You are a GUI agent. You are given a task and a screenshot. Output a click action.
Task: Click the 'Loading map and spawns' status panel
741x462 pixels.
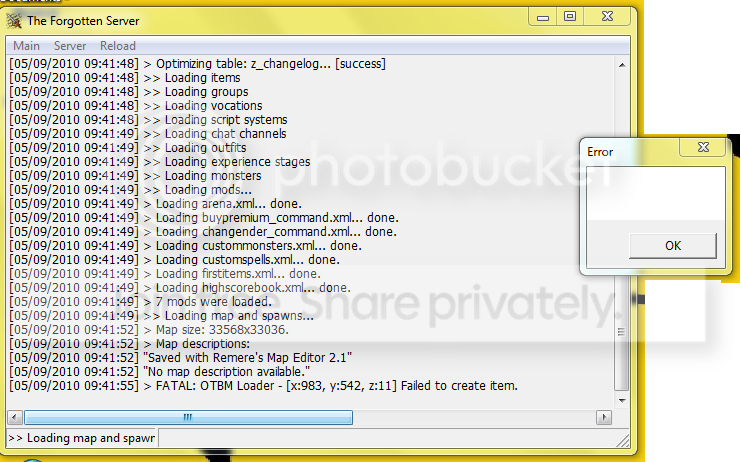coord(82,438)
